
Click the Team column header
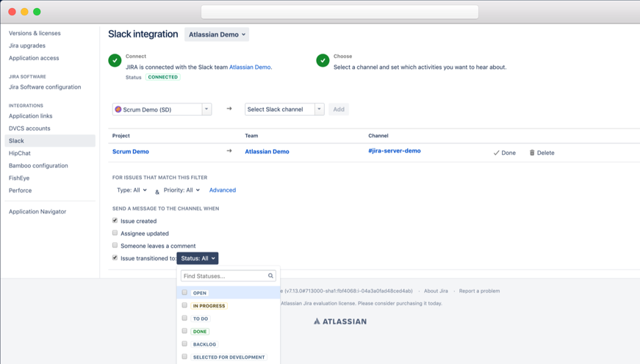pos(251,136)
